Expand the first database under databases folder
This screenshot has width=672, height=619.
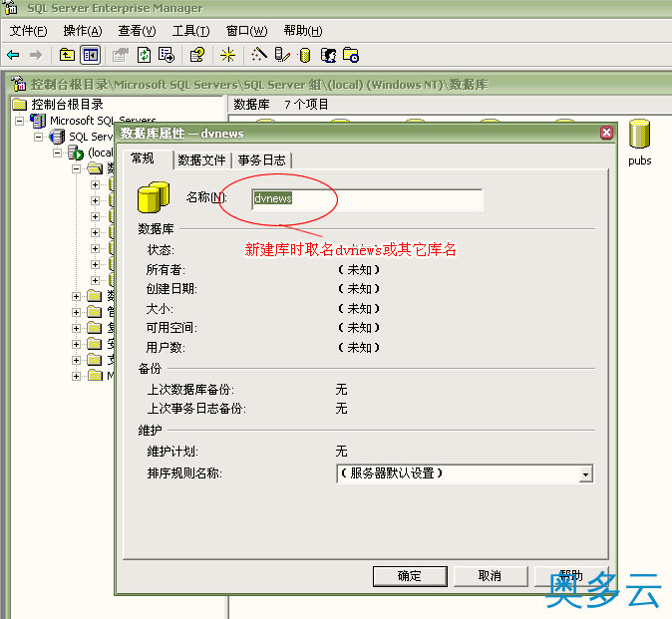point(95,184)
